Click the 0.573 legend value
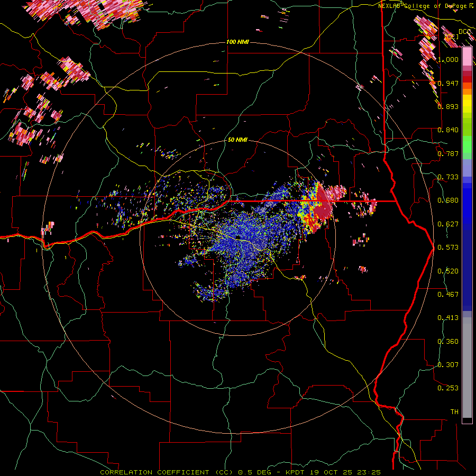476x476 pixels. coord(448,248)
